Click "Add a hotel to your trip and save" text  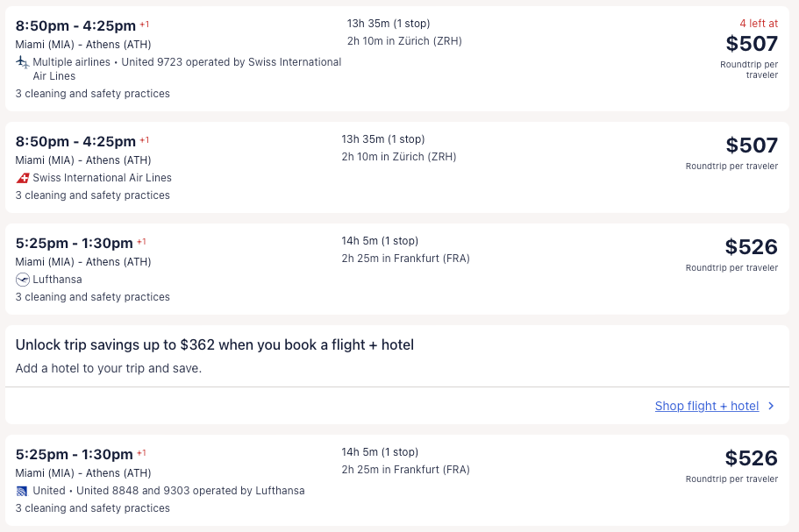click(x=109, y=368)
